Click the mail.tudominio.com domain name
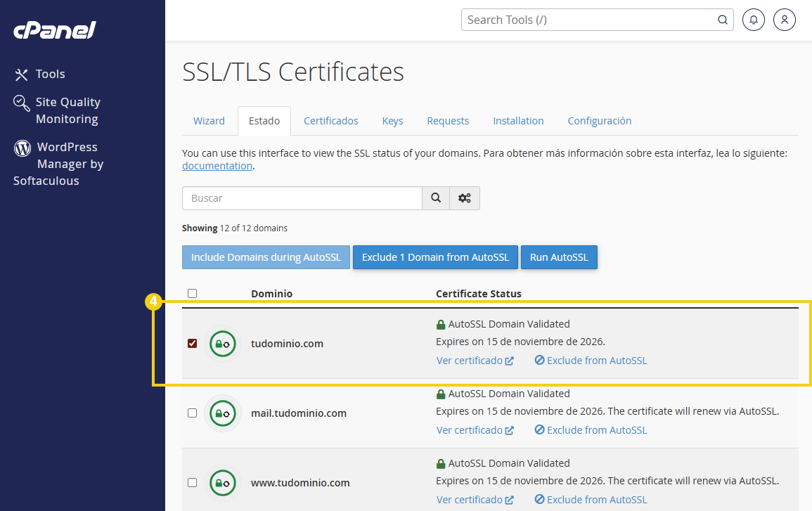The image size is (812, 511). tap(299, 413)
